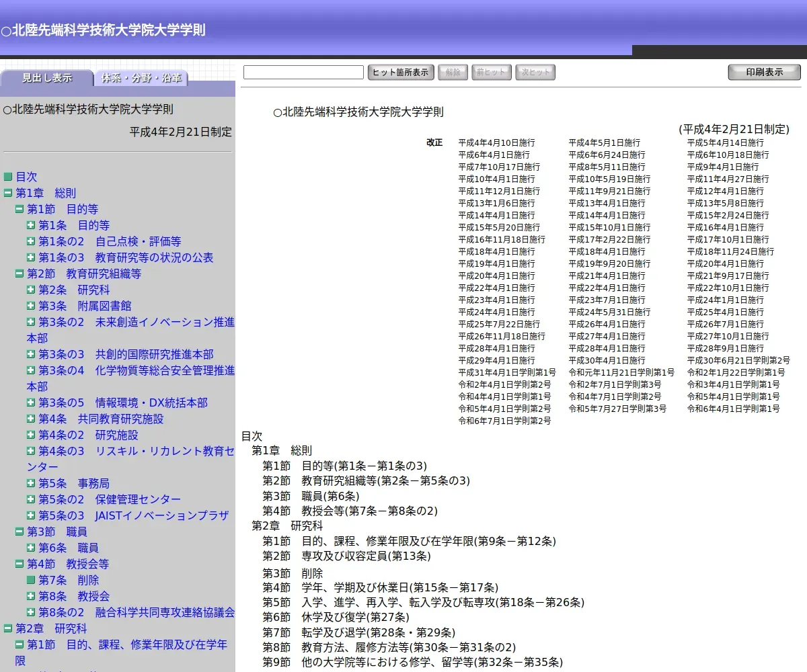Image resolution: width=807 pixels, height=672 pixels.
Task: Open the 第2条 研究科 sidebar link
Action: click(x=74, y=290)
